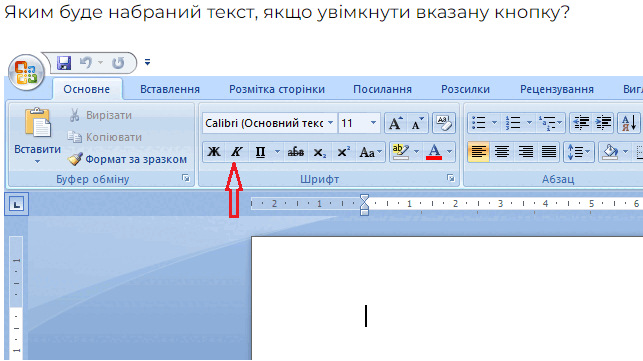This screenshot has width=643, height=361.
Task: Open the Office button menu
Action: tap(26, 73)
